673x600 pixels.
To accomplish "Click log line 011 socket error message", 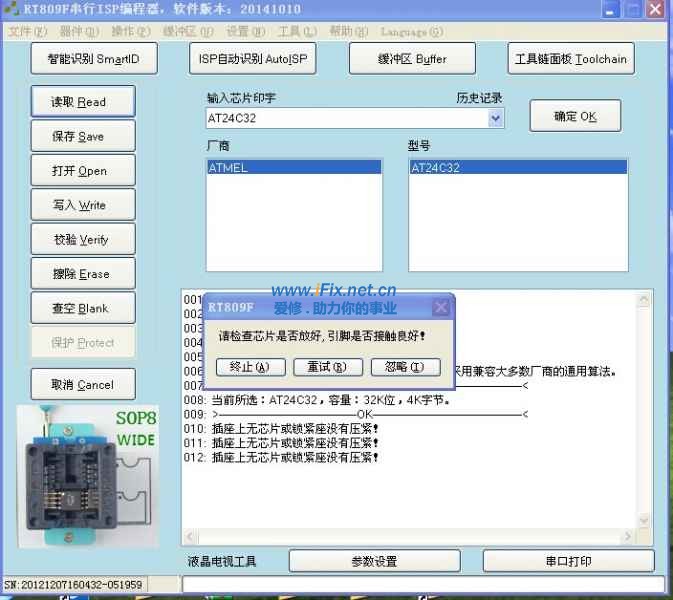I will [x=281, y=443].
